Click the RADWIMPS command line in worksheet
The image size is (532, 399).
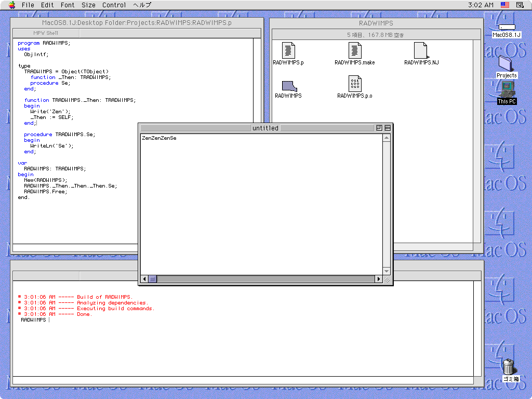(x=33, y=320)
